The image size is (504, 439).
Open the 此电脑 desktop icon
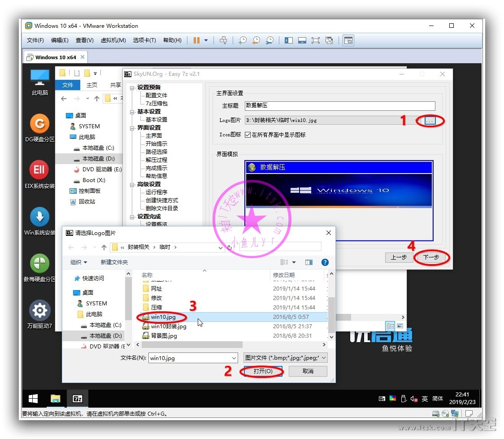[39, 82]
